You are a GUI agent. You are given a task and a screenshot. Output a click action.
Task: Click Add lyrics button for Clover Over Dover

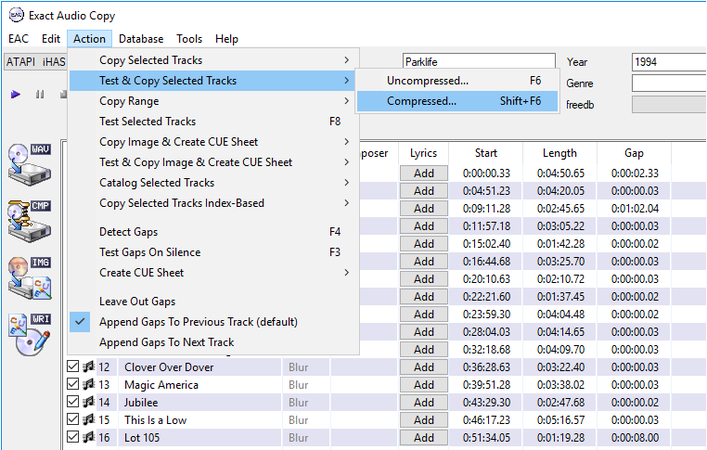pyautogui.click(x=424, y=367)
